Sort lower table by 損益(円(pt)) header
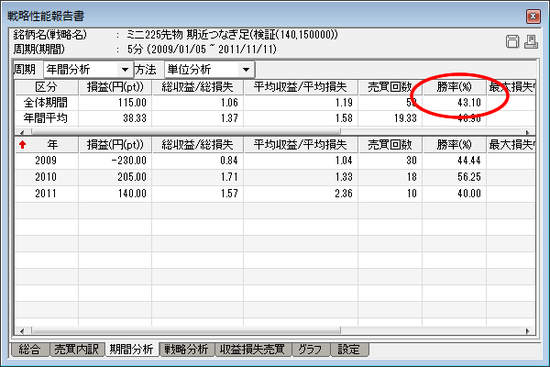The image size is (550, 367). (115, 145)
